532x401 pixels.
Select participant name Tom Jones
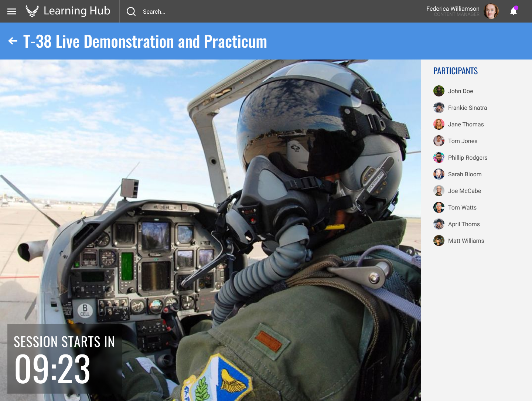click(x=463, y=141)
